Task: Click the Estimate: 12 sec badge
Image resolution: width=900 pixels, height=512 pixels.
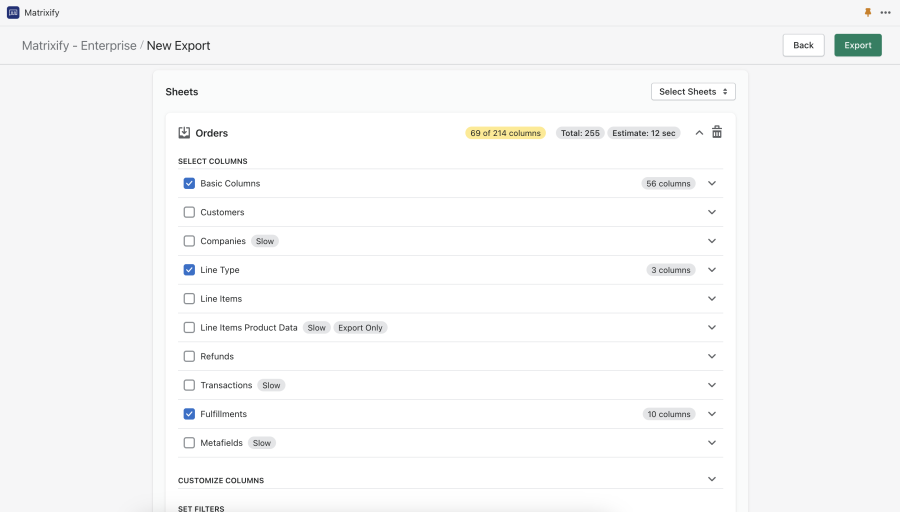Action: [x=643, y=133]
